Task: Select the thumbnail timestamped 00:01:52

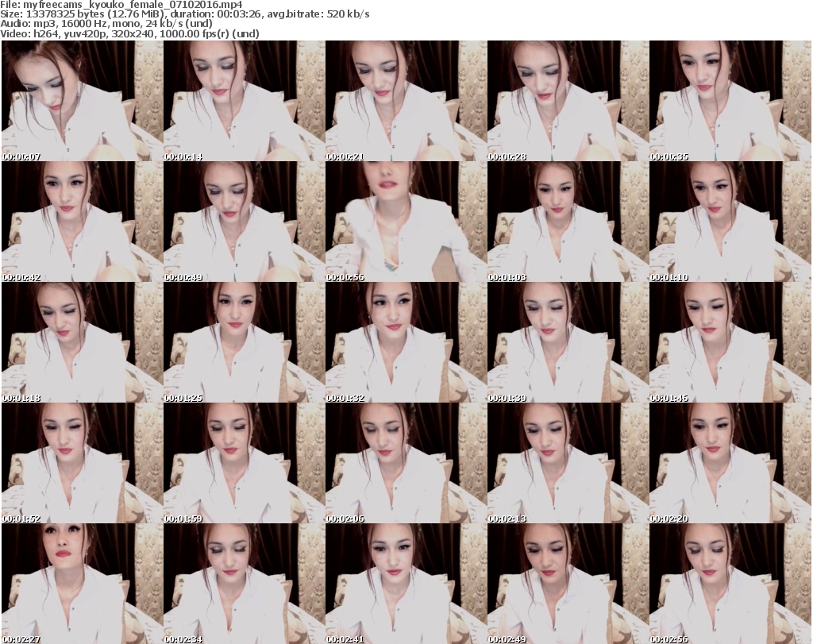Action: [x=82, y=463]
